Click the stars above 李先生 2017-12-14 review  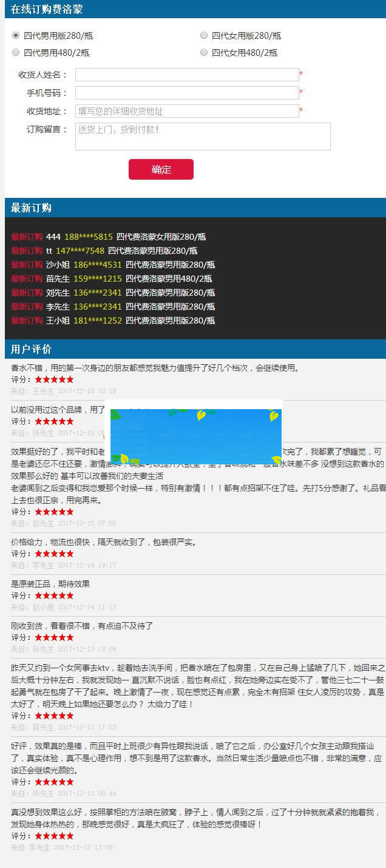(x=54, y=554)
